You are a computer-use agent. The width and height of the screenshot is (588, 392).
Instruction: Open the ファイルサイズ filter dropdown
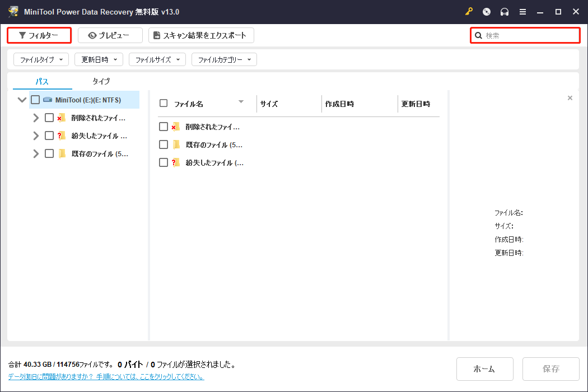(157, 59)
